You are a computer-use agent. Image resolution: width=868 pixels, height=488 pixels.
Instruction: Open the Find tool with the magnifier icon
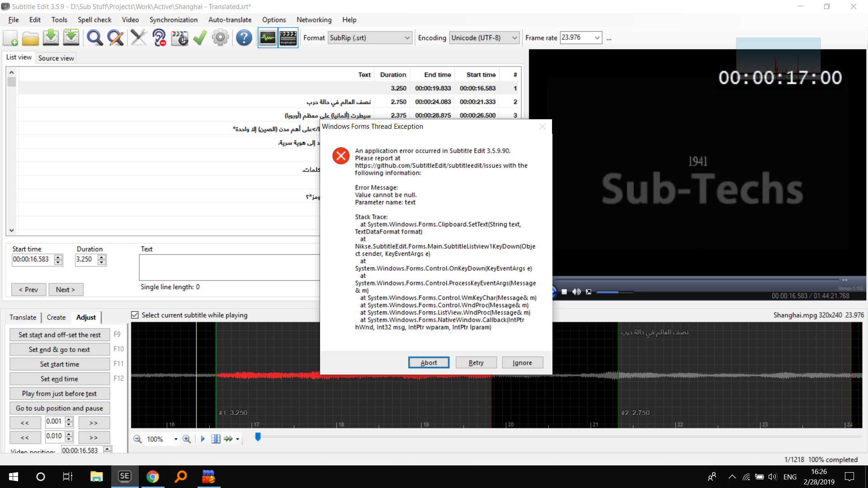coord(94,38)
